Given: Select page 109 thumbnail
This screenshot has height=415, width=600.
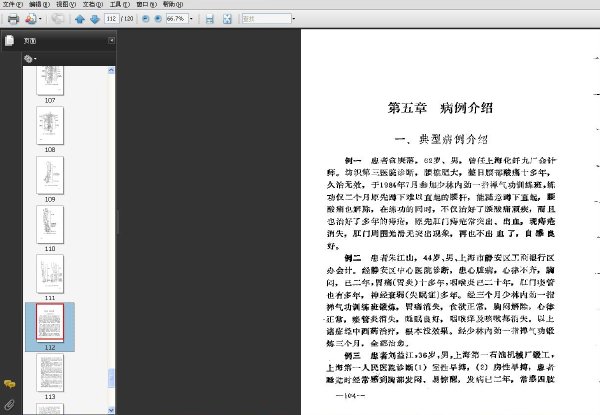Looking at the screenshot, I should pos(50,175).
